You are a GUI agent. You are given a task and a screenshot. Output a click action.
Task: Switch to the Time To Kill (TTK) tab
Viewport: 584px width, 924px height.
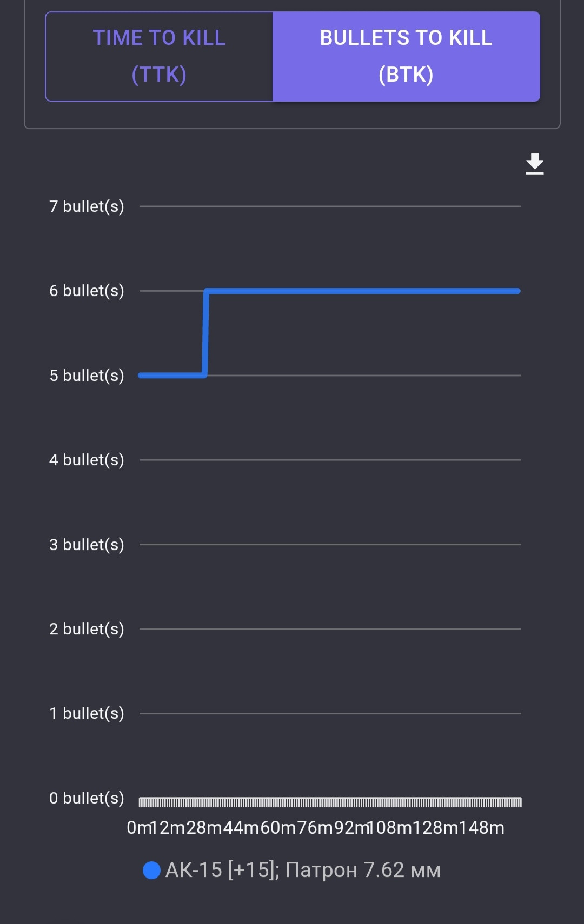tap(159, 56)
